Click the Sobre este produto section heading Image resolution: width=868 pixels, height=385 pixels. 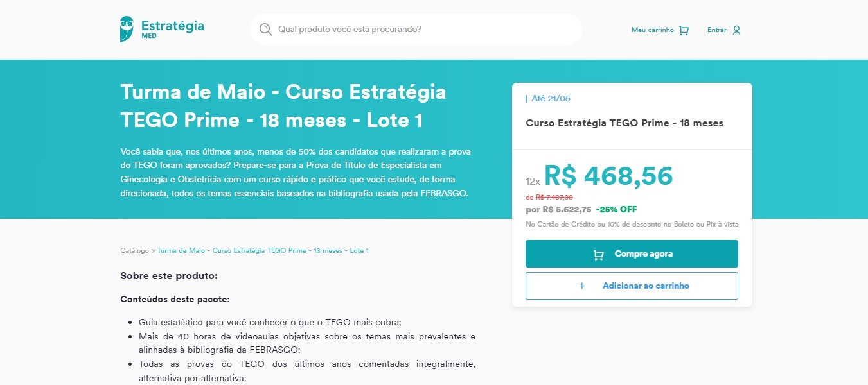169,276
